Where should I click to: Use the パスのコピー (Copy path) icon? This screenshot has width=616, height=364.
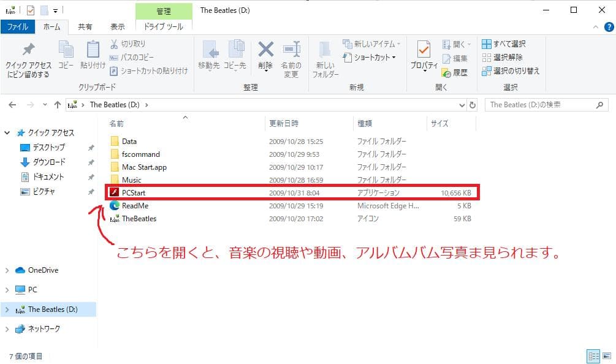114,57
